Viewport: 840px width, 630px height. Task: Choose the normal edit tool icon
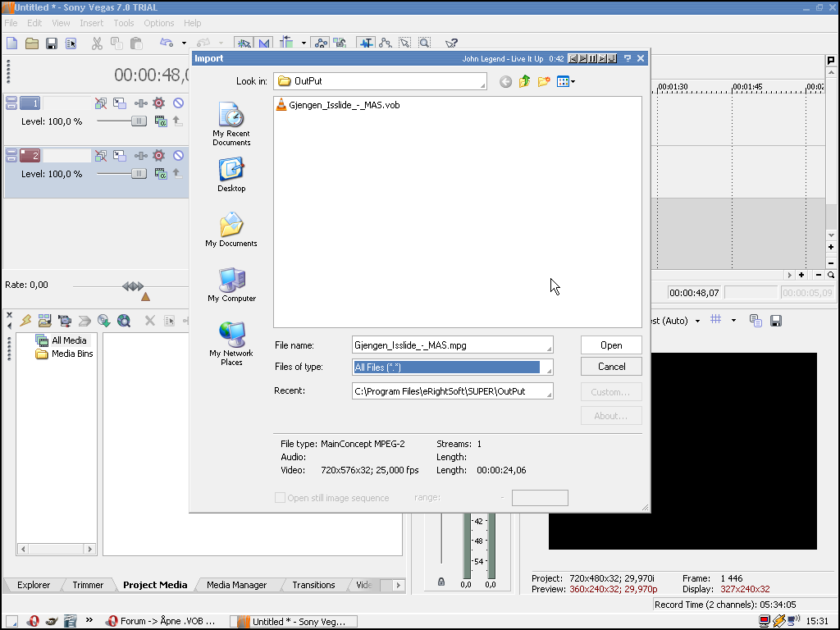366,43
